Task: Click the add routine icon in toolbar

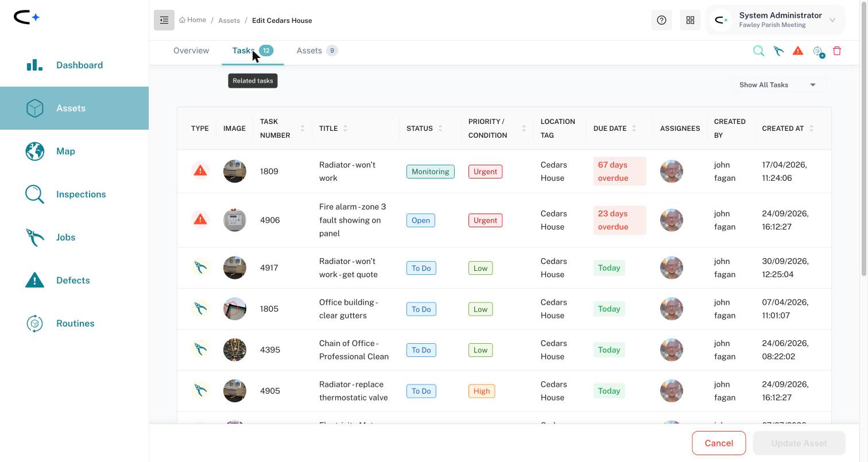Action: (818, 52)
